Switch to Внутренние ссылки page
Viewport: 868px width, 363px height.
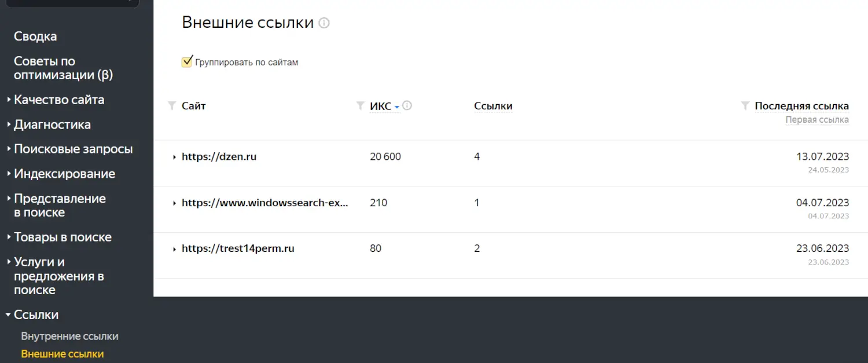[x=69, y=336]
